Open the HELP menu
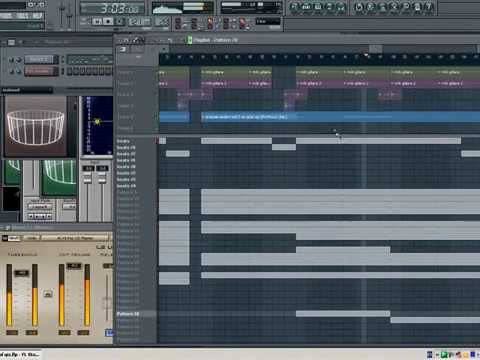This screenshot has width=480, height=360. (x=37, y=16)
